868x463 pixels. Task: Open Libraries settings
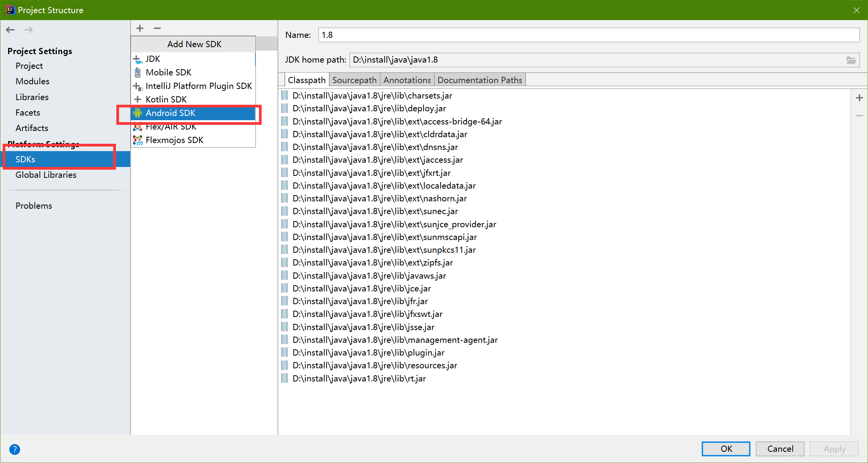click(x=32, y=97)
